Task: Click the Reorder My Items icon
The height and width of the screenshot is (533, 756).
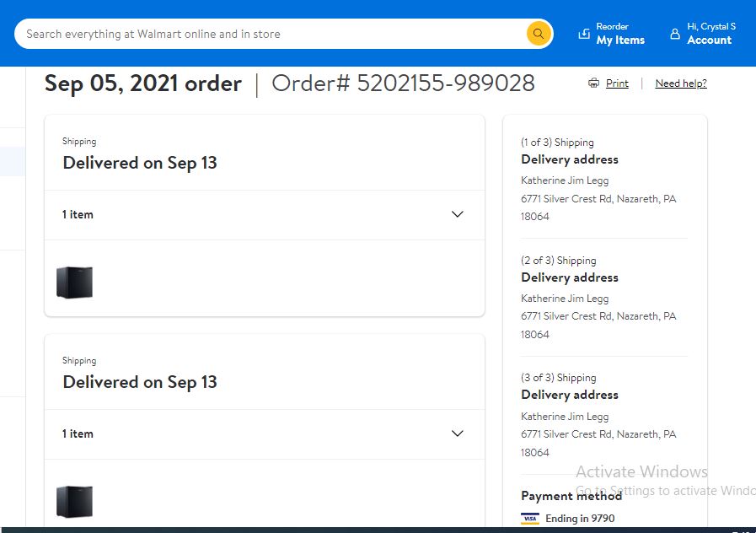Action: [584, 34]
